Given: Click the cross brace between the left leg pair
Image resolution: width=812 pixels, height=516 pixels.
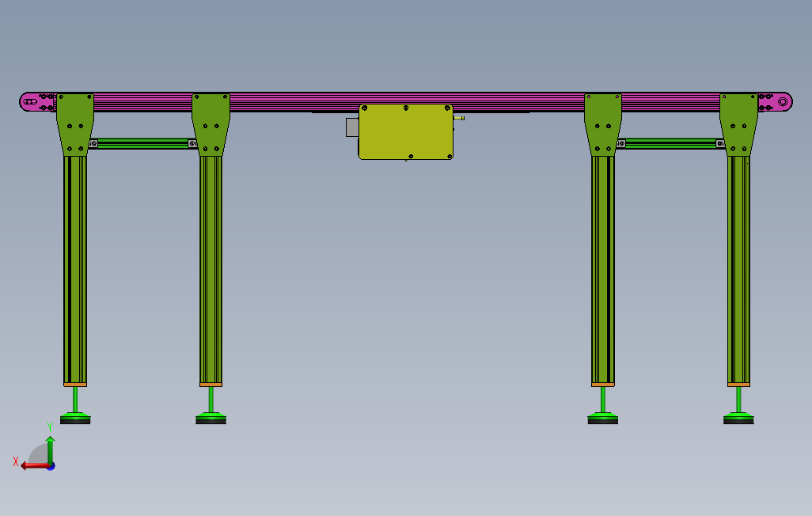Looking at the screenshot, I should 143,143.
